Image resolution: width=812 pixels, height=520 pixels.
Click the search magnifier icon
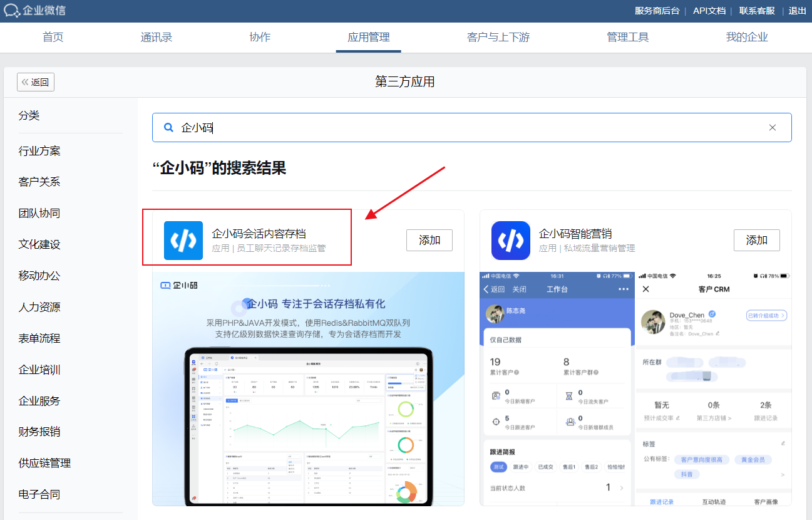168,127
